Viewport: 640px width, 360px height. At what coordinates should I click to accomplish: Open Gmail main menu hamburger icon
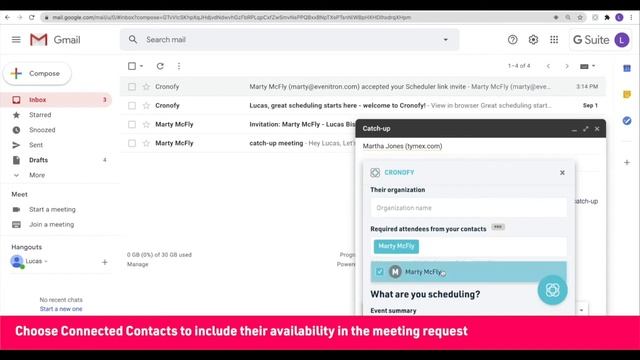16,40
